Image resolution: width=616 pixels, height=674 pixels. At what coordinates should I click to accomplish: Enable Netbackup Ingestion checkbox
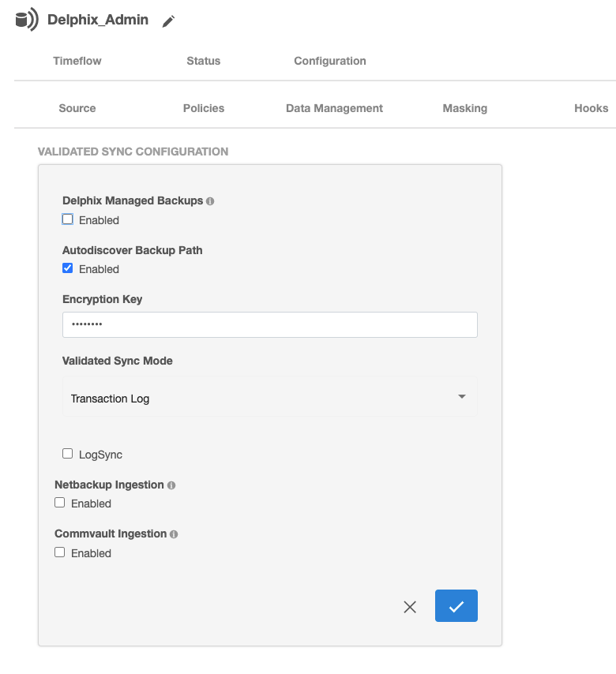(x=60, y=503)
